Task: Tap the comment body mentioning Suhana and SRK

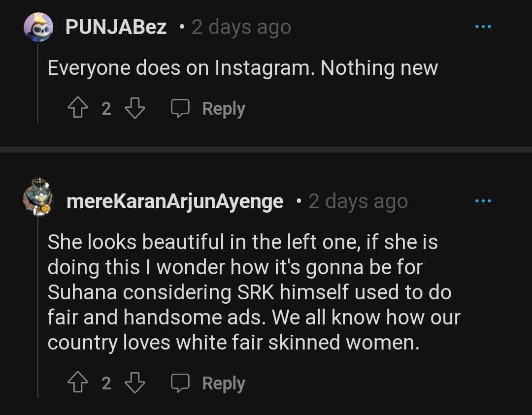Action: 254,292
